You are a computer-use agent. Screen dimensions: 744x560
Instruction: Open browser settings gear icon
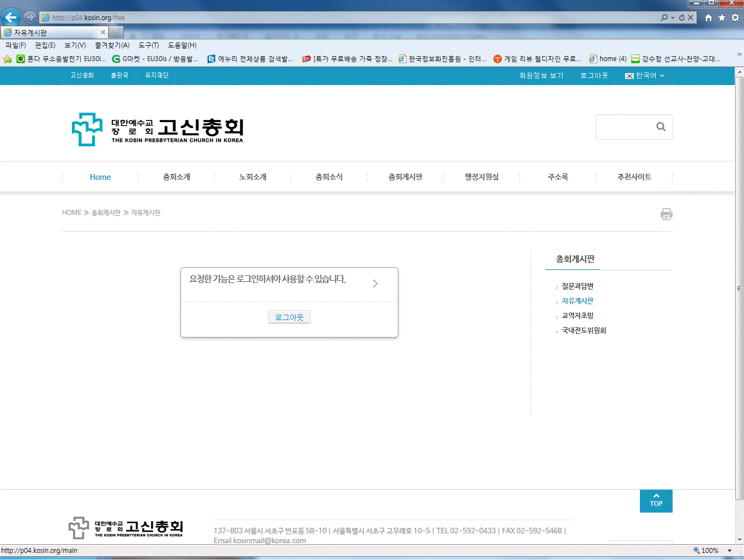click(735, 17)
